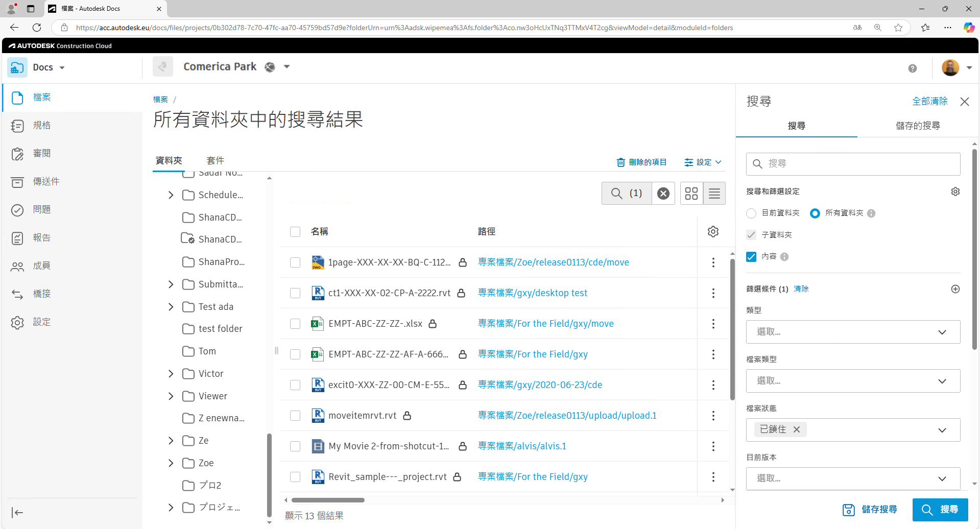Open the 檔案狀態 dropdown
Viewport: 980px width, 529px height.
[853, 430]
